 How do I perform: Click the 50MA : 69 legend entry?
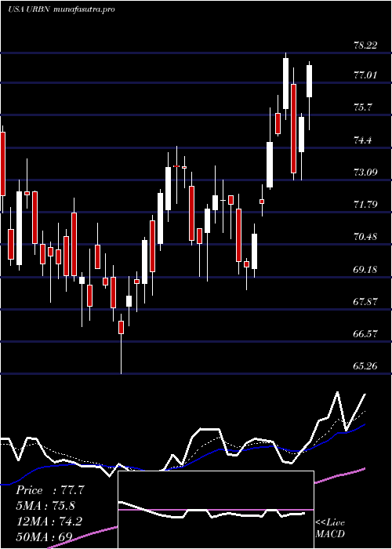tap(44, 536)
